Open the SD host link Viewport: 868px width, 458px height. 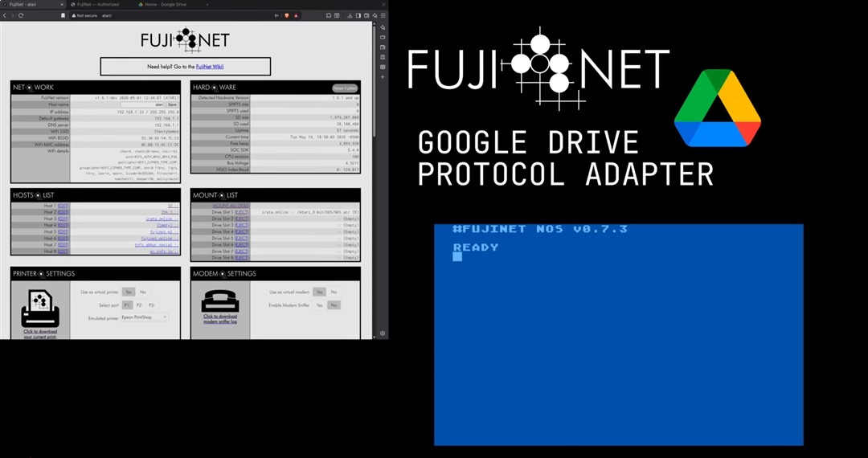[173, 206]
